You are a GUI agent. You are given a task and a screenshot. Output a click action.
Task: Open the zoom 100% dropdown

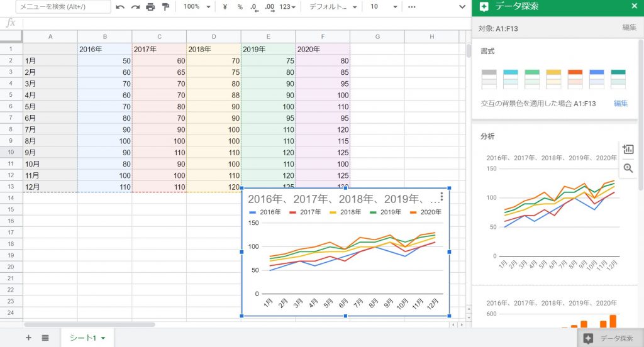pos(197,7)
